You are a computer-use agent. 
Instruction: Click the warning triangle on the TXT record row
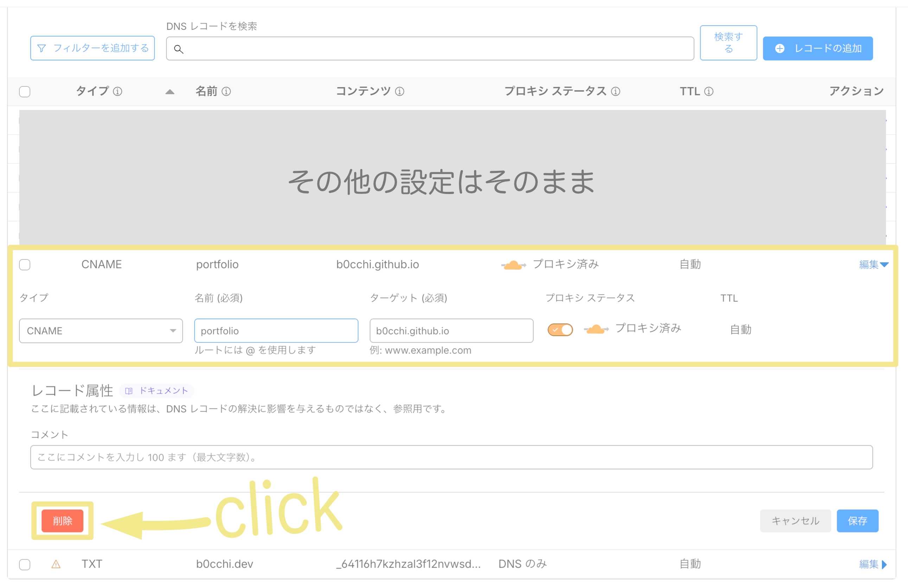pos(56,564)
